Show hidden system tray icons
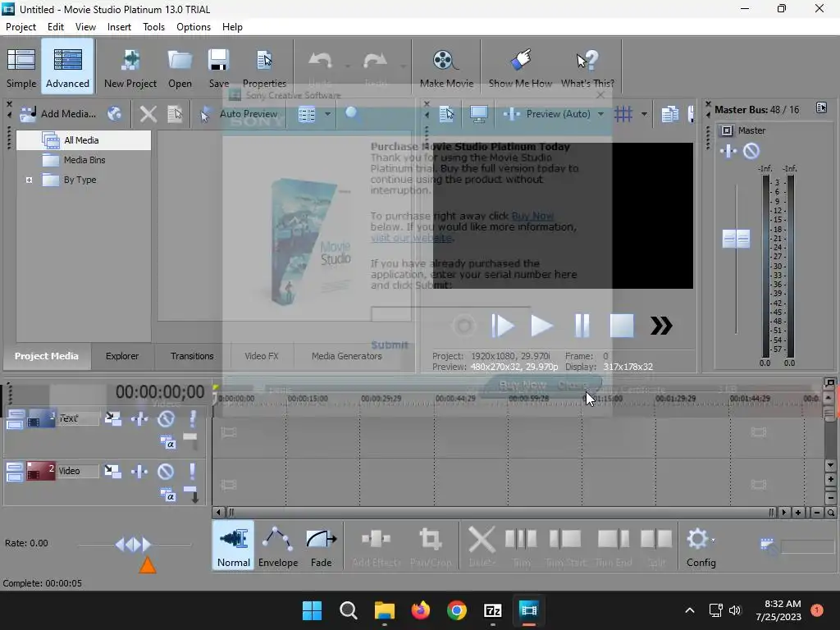This screenshot has height=630, width=840. point(689,610)
